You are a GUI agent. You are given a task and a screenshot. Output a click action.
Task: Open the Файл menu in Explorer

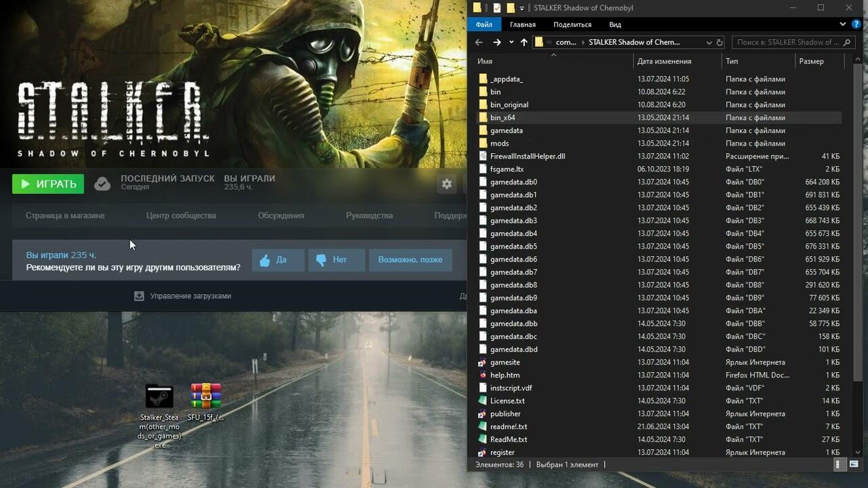[484, 24]
